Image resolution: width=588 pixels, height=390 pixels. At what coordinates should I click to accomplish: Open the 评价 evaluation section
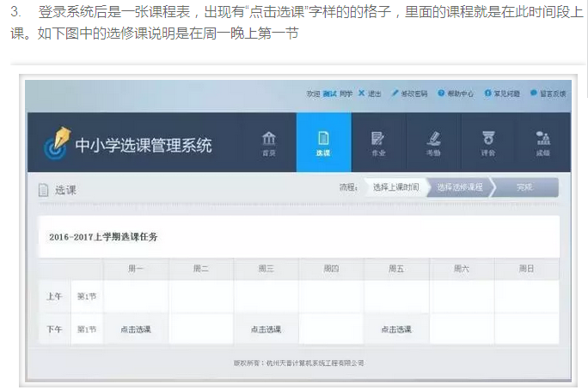[x=488, y=143]
